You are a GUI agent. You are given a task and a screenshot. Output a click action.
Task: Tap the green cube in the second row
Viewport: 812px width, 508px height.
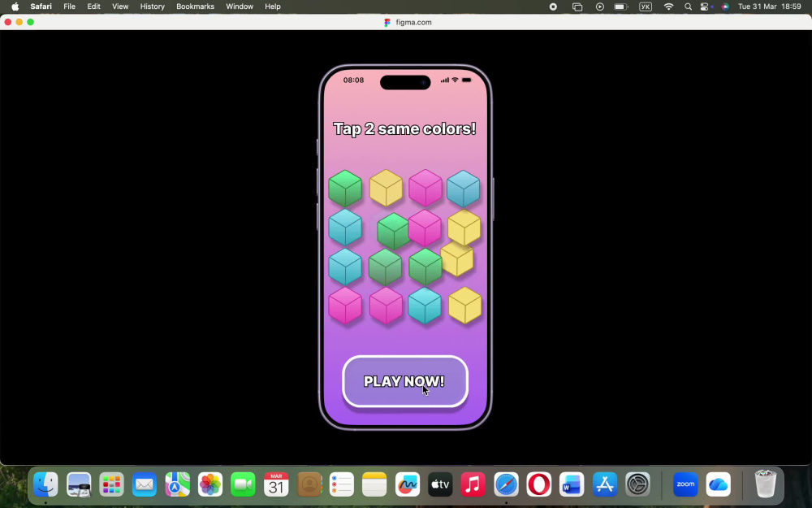click(x=394, y=231)
